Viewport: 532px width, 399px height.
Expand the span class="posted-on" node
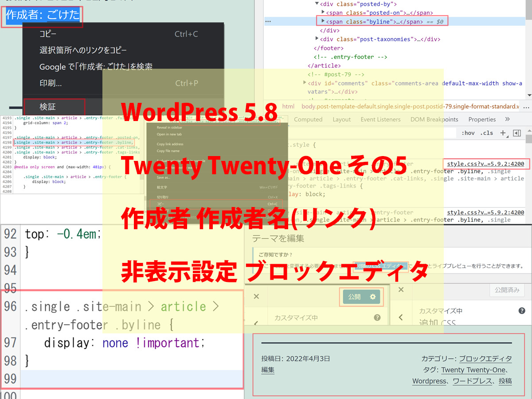coord(323,13)
